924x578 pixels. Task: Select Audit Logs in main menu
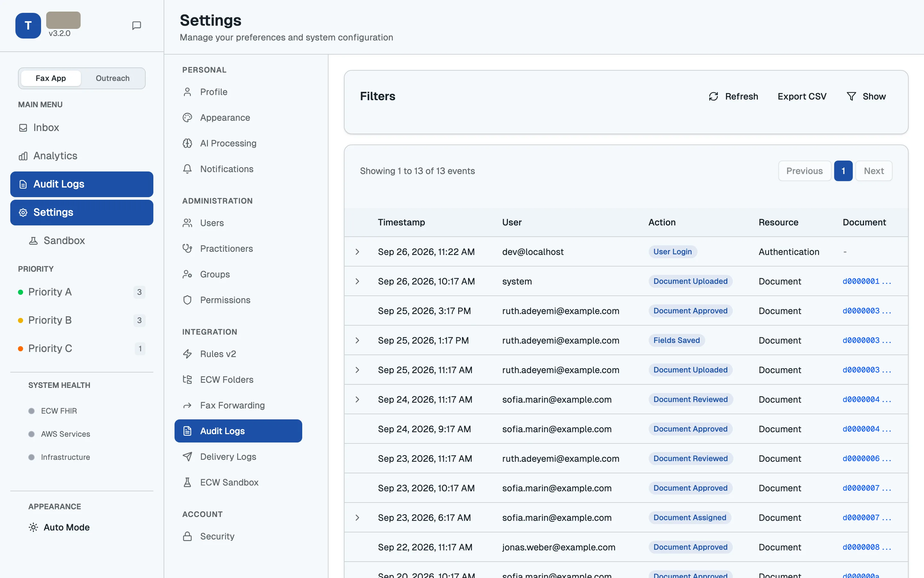pos(82,184)
